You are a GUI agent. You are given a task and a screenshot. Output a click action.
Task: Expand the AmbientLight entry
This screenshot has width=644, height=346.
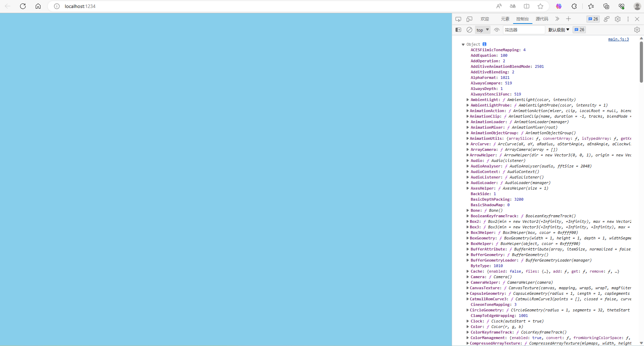[x=468, y=100]
